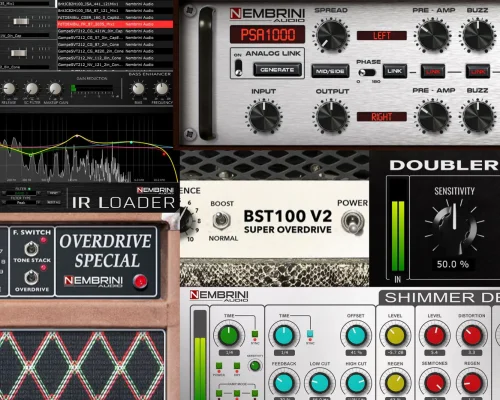The height and width of the screenshot is (400, 500).
Task: Click the 41 % OFFSET value field
Action: click(x=356, y=353)
